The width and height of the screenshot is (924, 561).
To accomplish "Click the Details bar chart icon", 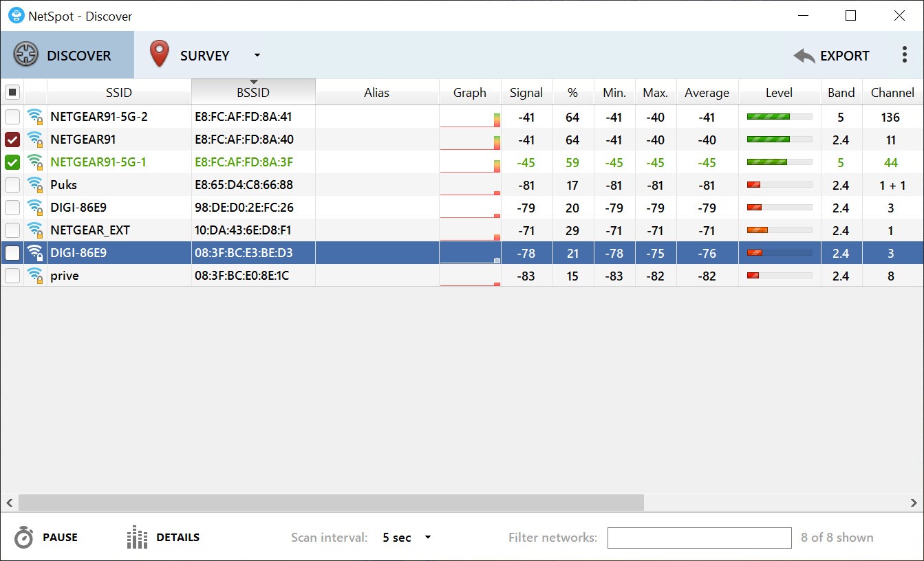I will click(138, 538).
